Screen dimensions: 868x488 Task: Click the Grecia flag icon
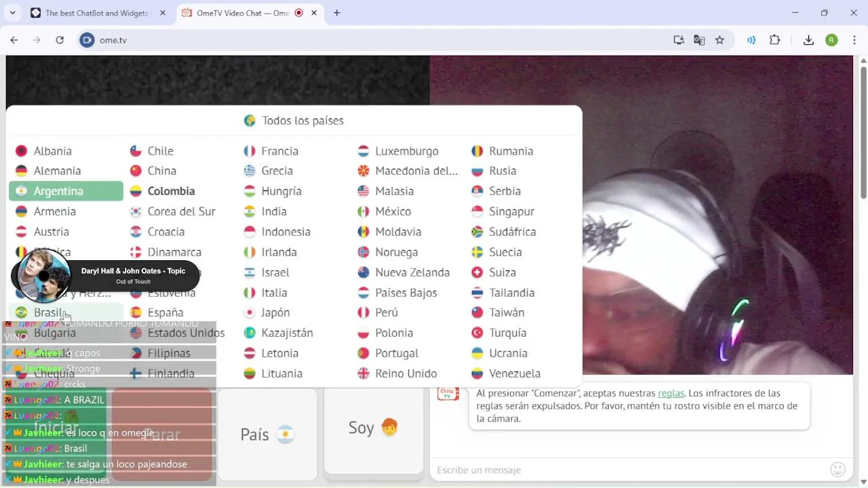click(x=250, y=171)
